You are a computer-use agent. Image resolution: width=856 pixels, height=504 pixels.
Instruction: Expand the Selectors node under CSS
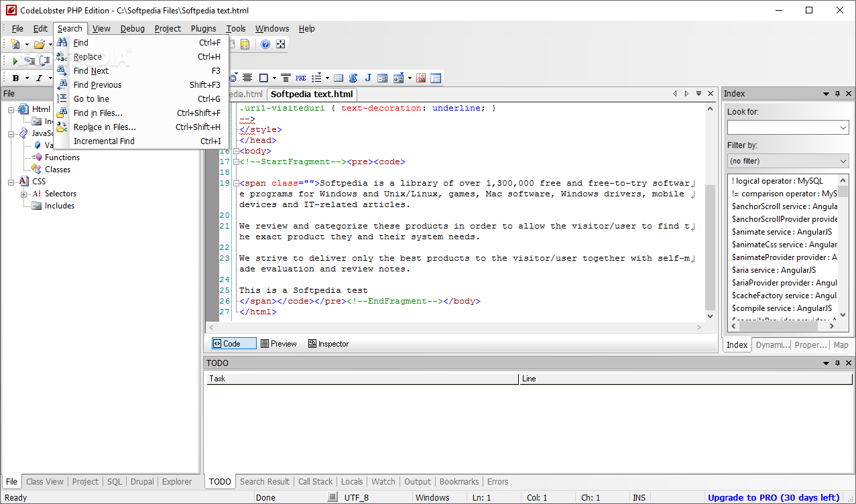tap(24, 194)
